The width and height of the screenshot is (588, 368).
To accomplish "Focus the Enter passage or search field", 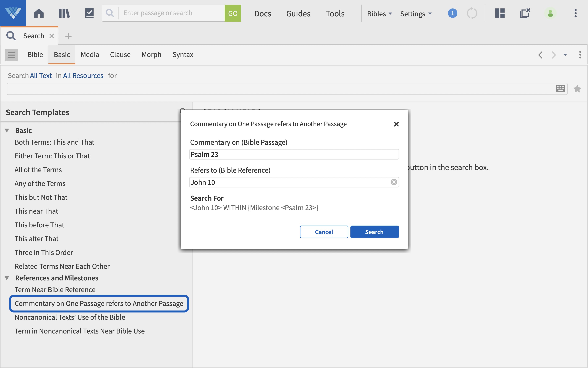I will [x=171, y=13].
